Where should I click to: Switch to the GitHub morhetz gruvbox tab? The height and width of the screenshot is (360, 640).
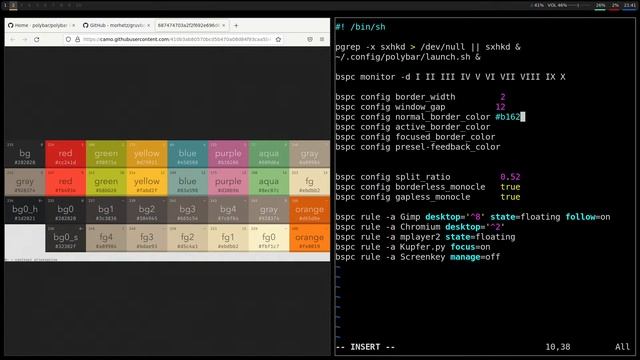pyautogui.click(x=116, y=25)
